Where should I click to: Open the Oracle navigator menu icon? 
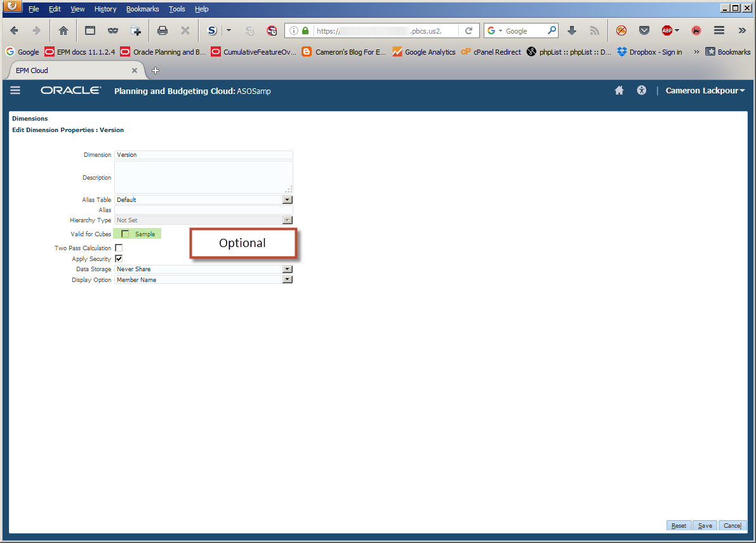15,90
